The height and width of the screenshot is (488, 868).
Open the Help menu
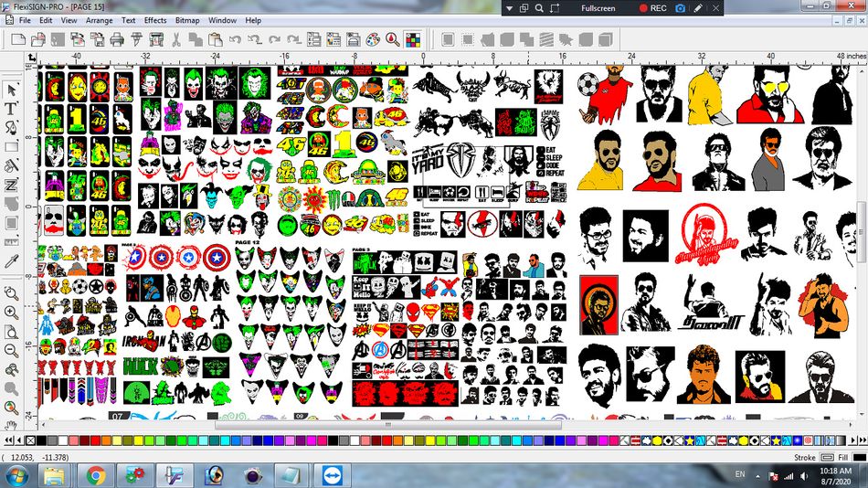tap(253, 20)
